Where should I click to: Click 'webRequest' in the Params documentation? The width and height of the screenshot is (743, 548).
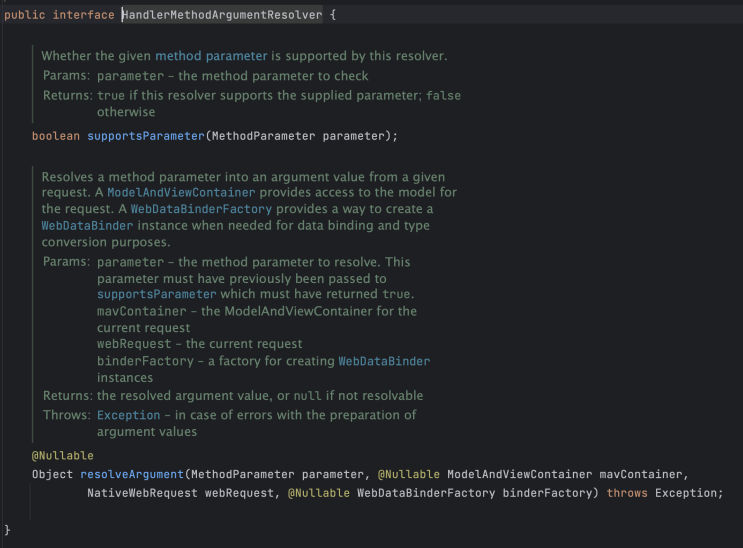pyautogui.click(x=134, y=344)
